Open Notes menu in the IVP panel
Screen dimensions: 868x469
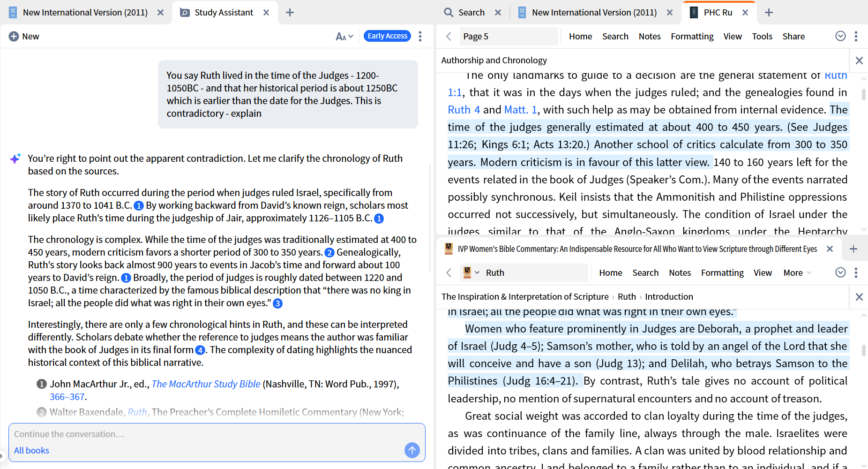click(680, 272)
